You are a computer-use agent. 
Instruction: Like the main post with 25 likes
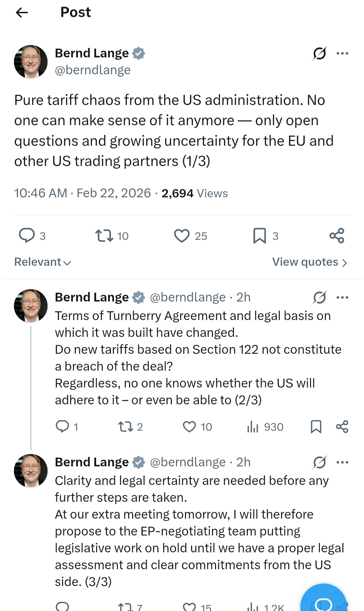(x=182, y=236)
